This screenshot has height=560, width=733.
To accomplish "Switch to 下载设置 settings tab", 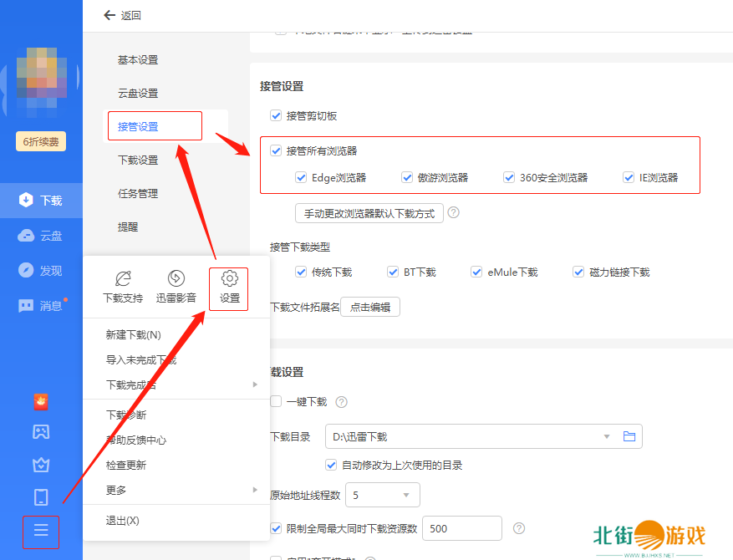I will (138, 160).
